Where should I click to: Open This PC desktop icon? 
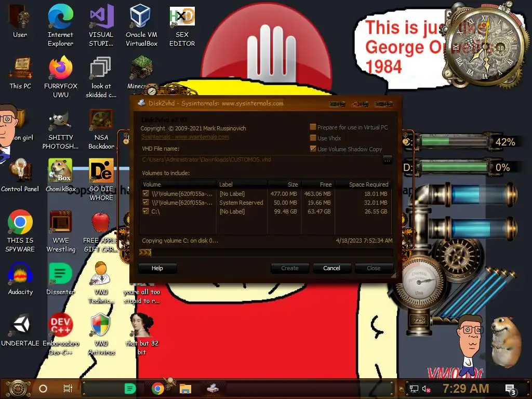click(20, 73)
